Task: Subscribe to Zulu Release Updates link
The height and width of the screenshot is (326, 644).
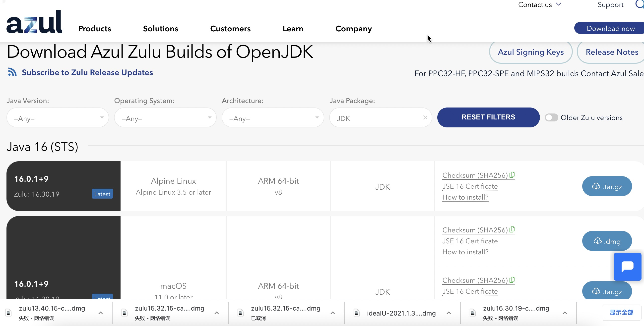Action: click(87, 72)
